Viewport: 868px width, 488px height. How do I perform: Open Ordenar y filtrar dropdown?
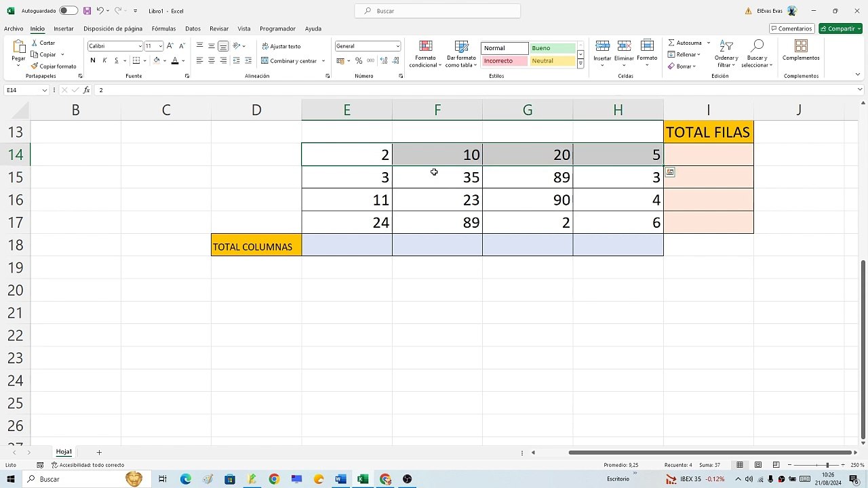pos(726,54)
